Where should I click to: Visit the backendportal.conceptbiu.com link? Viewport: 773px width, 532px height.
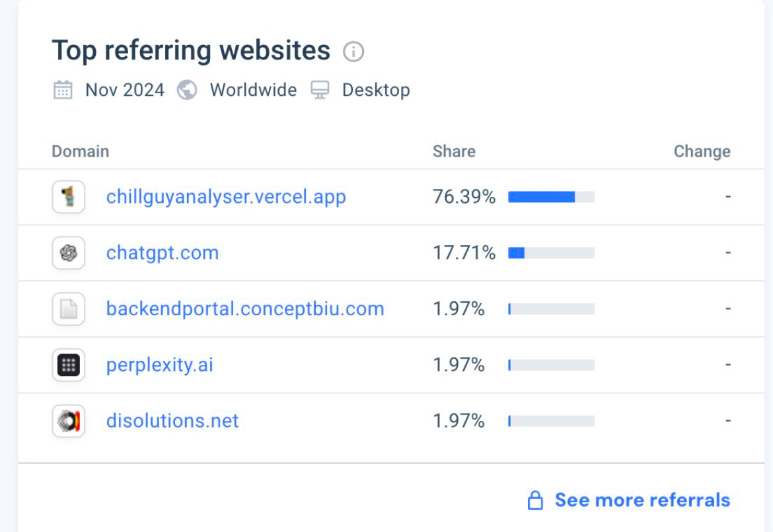point(245,309)
